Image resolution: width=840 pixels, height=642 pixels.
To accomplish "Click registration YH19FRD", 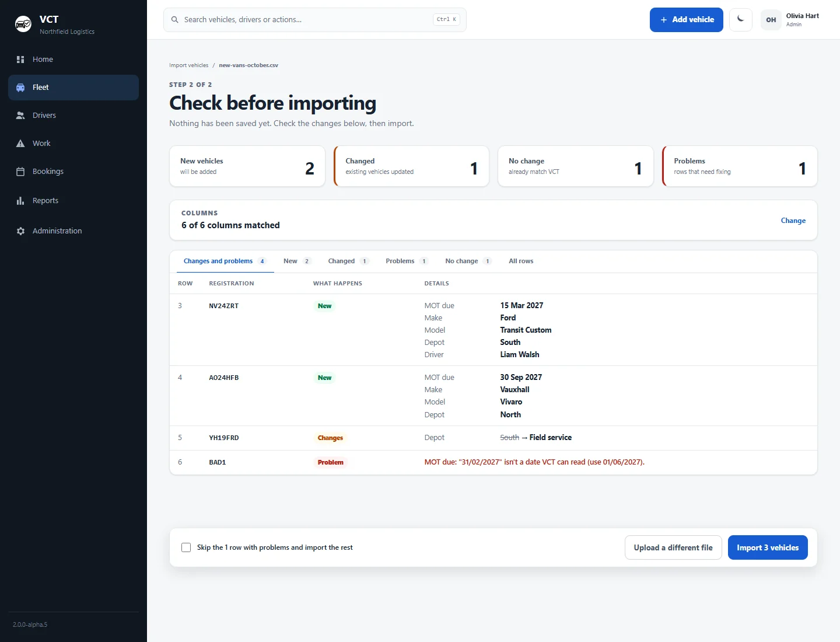I will pyautogui.click(x=224, y=438).
